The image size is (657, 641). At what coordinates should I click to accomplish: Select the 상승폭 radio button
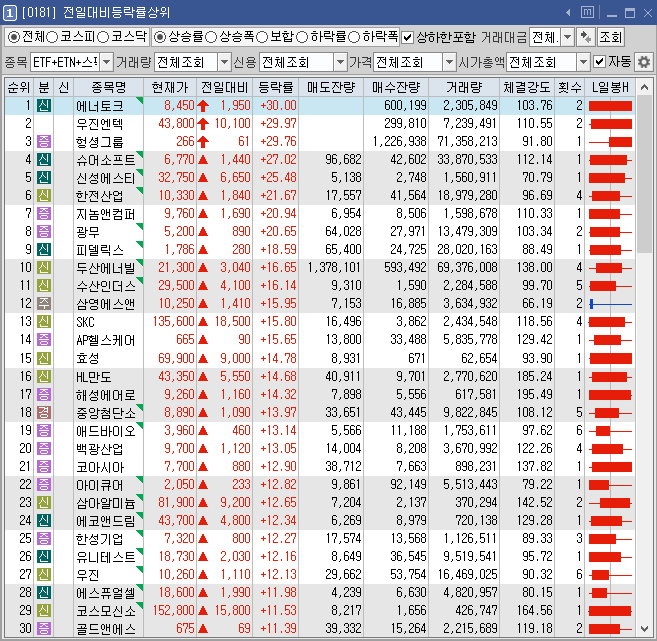211,37
